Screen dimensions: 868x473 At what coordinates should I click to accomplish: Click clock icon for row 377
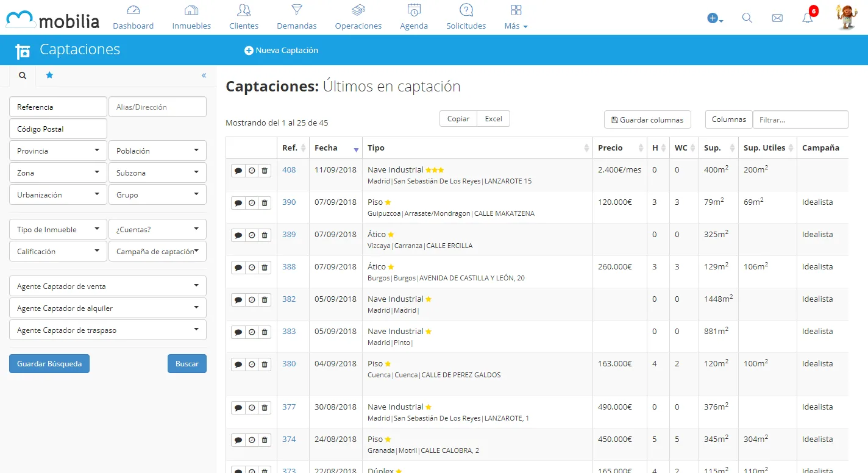pos(252,408)
